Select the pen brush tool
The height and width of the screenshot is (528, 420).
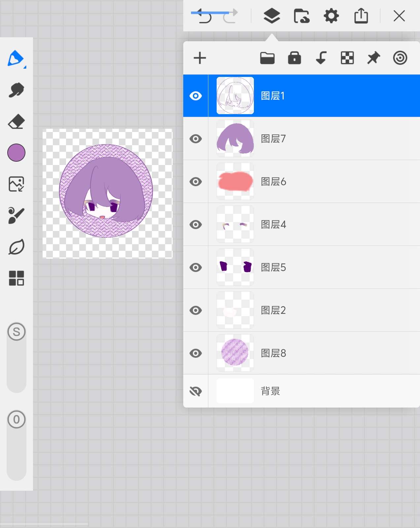[x=16, y=59]
